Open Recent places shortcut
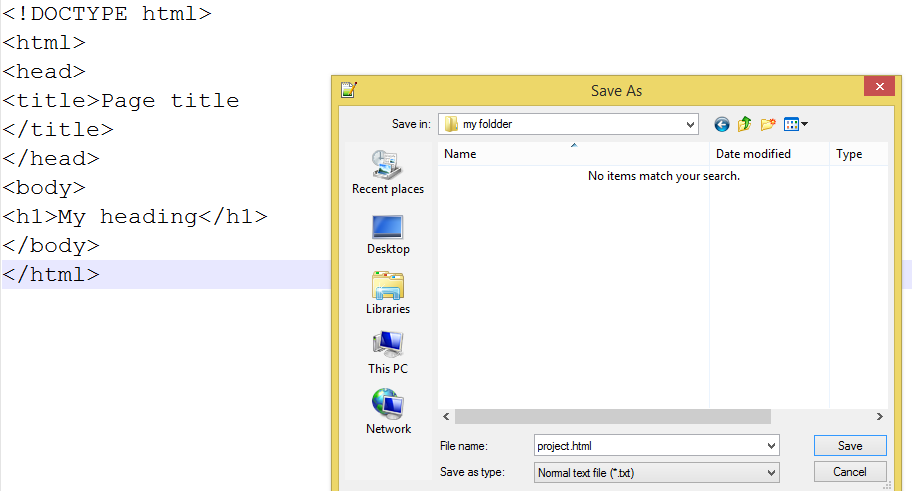Viewport: 912px width, 491px height. 388,172
